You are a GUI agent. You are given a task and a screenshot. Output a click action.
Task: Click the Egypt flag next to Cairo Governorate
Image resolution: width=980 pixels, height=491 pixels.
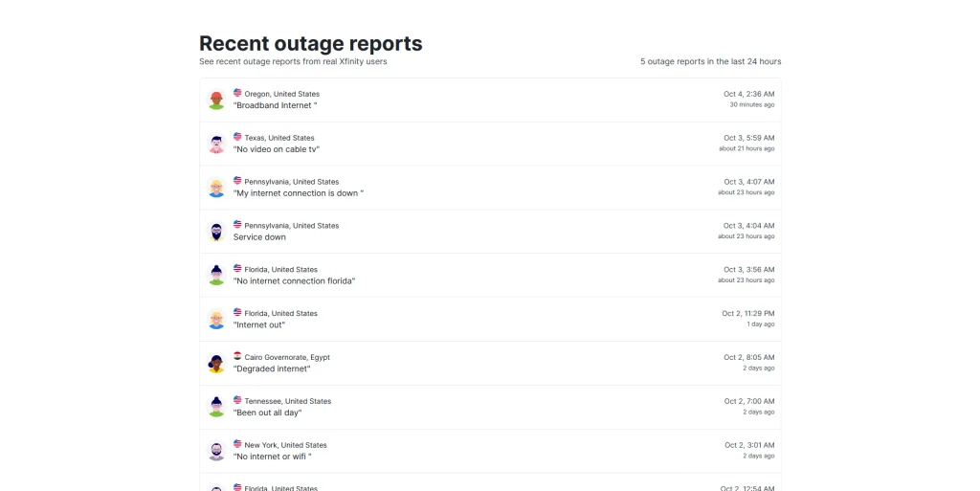237,355
